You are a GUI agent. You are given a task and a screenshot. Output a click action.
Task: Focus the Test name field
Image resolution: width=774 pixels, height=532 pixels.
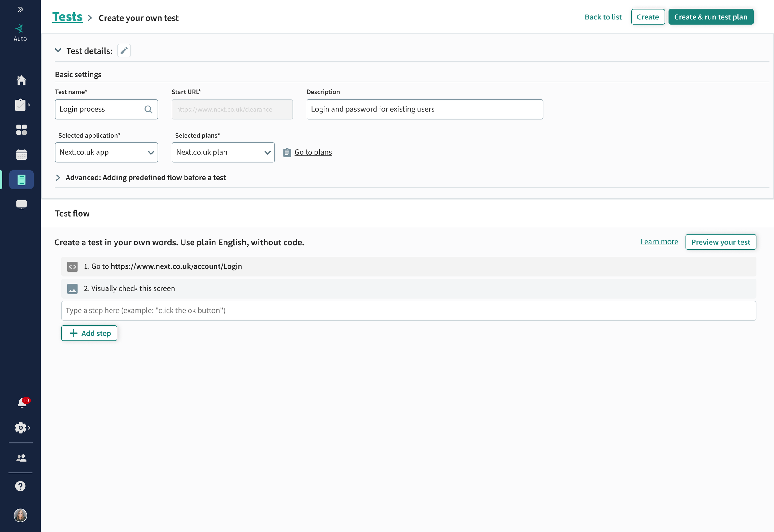pyautogui.click(x=107, y=109)
